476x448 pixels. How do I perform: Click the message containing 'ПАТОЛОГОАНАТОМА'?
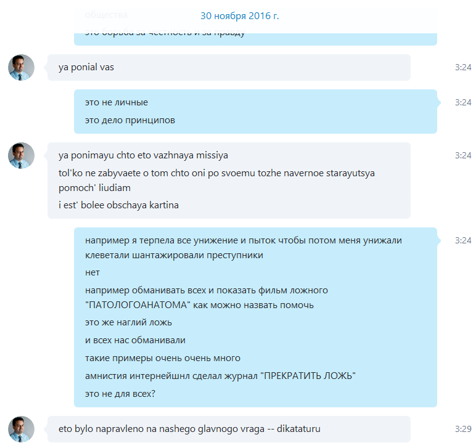(x=207, y=298)
